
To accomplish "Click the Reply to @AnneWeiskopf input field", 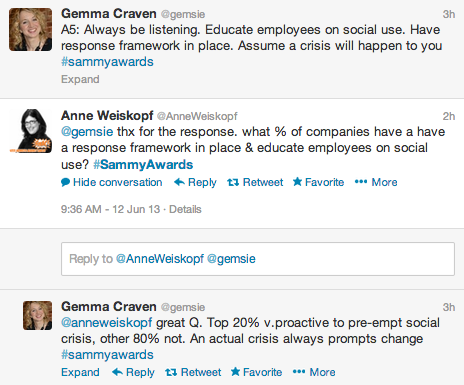I will (258, 259).
